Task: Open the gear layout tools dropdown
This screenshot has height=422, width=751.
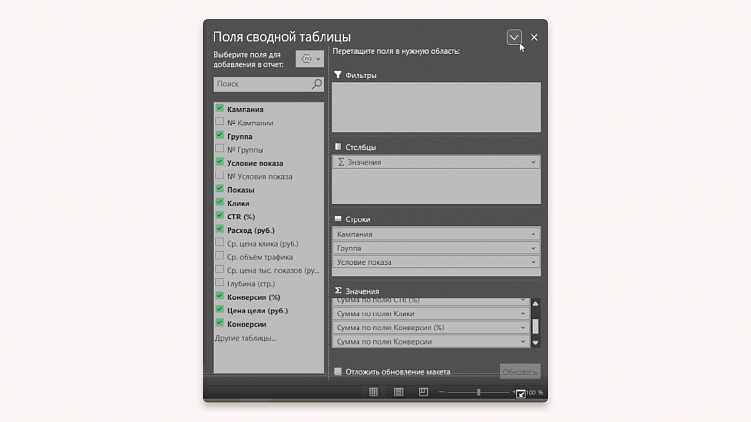Action: tap(310, 59)
